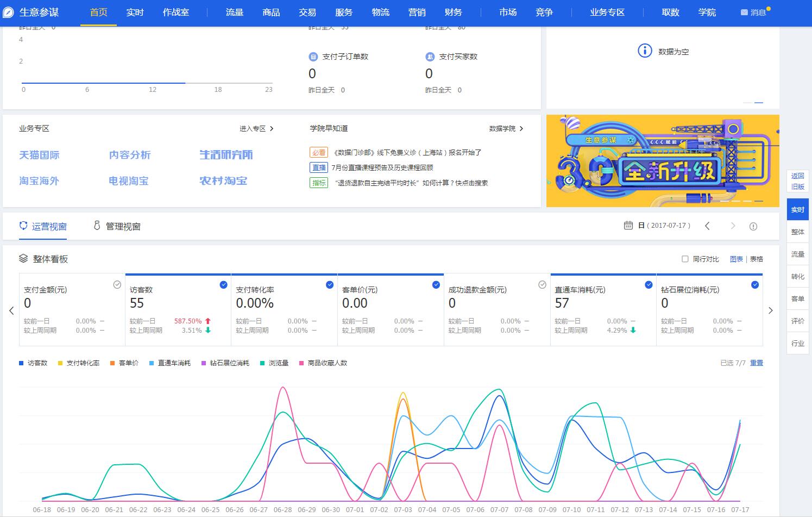Click the left arrow to scroll metric cards

click(11, 310)
